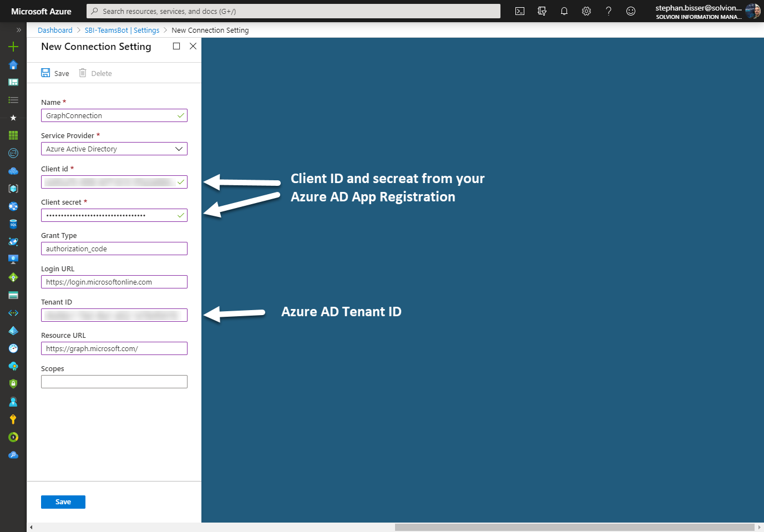The image size is (764, 532).
Task: Open Security Center shield icon
Action: [x=13, y=384]
